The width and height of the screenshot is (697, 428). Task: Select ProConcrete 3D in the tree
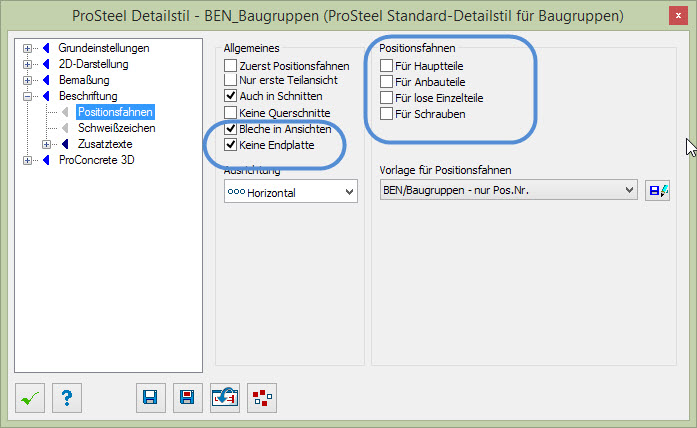point(96,160)
